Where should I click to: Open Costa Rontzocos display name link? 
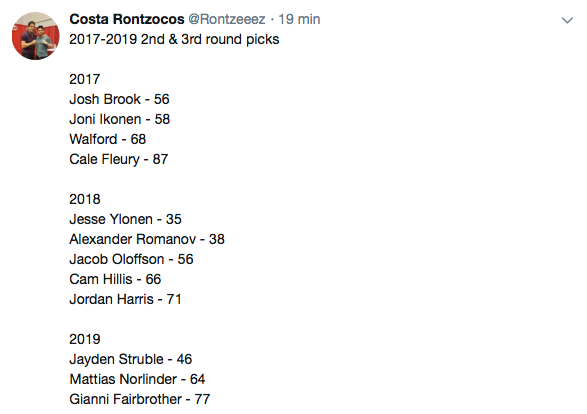click(127, 19)
